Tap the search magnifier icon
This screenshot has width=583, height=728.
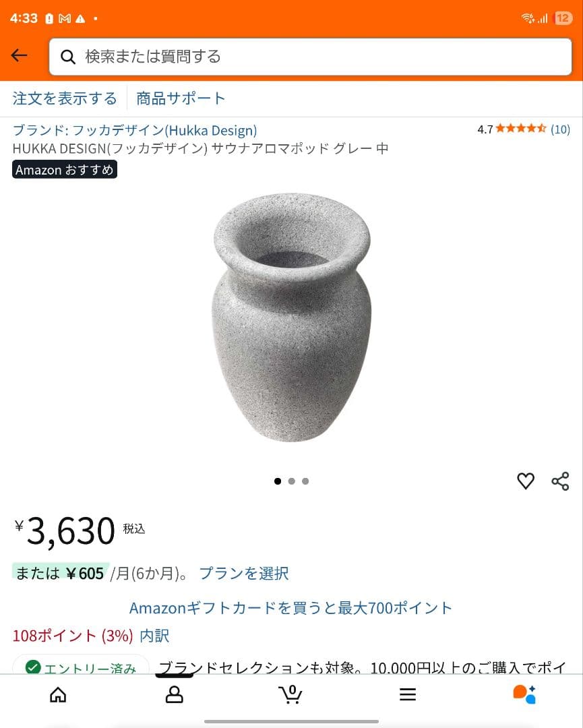67,57
